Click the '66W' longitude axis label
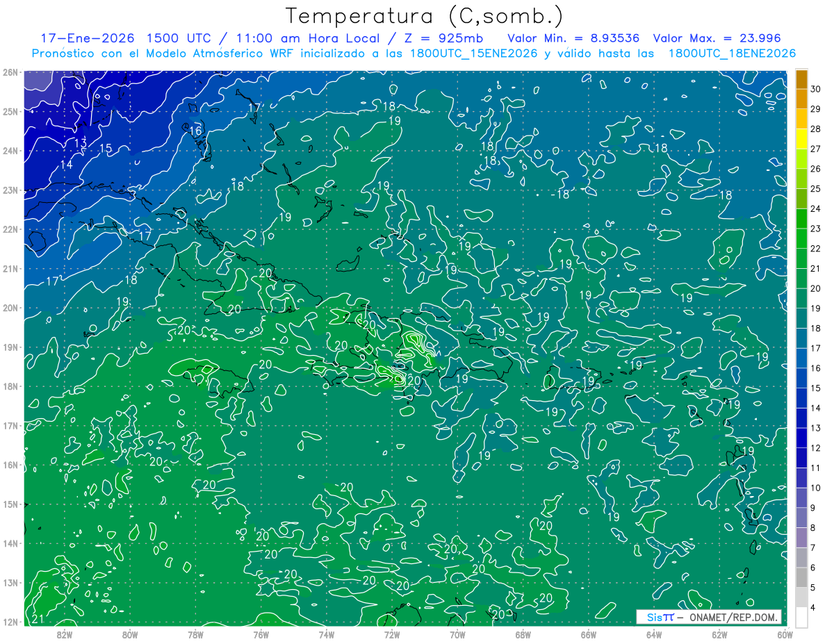This screenshot has height=644, width=834. [x=588, y=634]
